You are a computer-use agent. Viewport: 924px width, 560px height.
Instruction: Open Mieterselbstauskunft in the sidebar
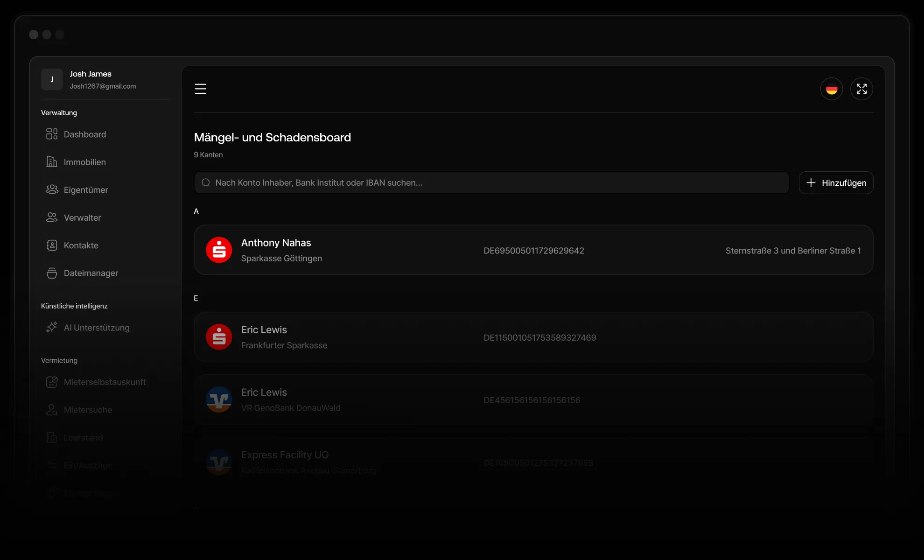105,382
